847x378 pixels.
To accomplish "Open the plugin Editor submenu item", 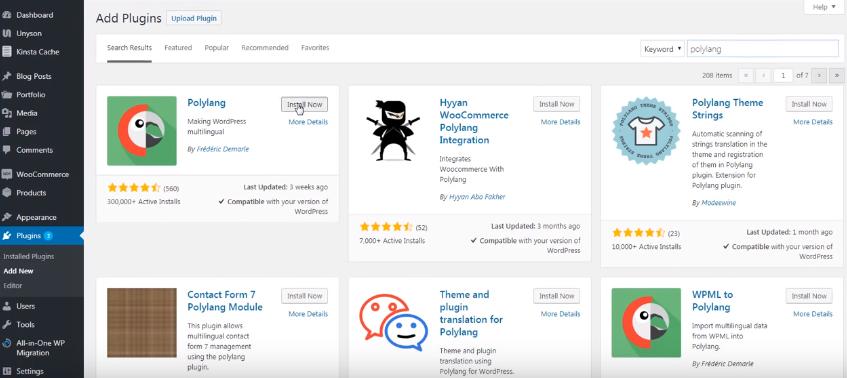I will (x=12, y=286).
